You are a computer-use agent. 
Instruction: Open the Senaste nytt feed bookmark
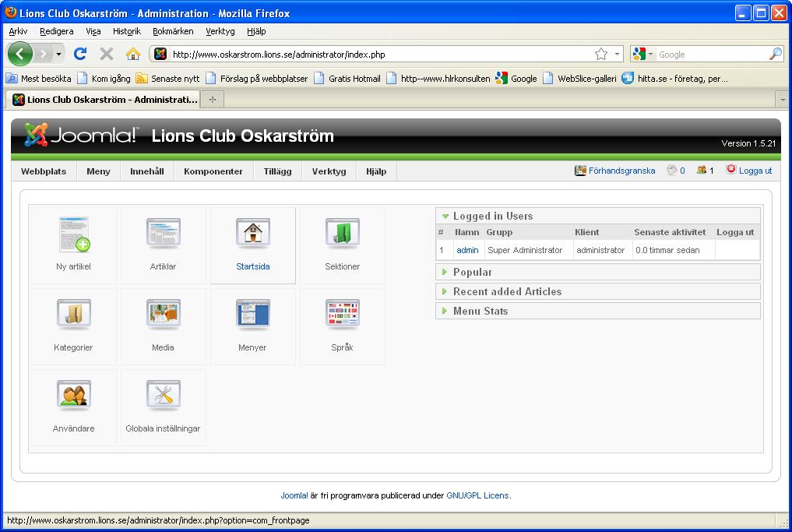167,79
